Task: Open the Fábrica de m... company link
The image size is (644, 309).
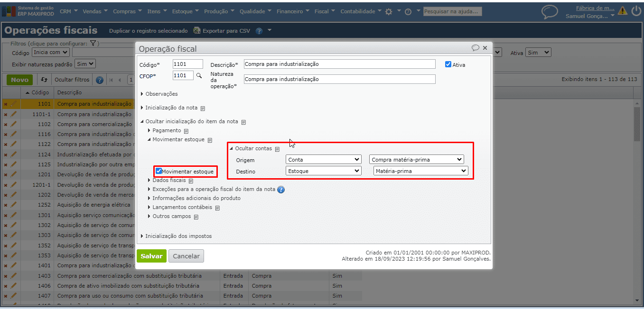Action: click(x=595, y=8)
